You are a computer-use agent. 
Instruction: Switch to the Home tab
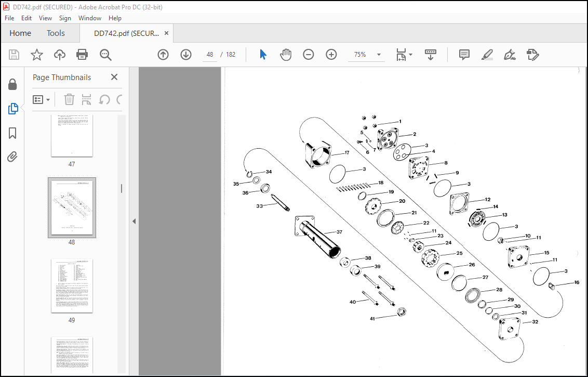pyautogui.click(x=20, y=33)
